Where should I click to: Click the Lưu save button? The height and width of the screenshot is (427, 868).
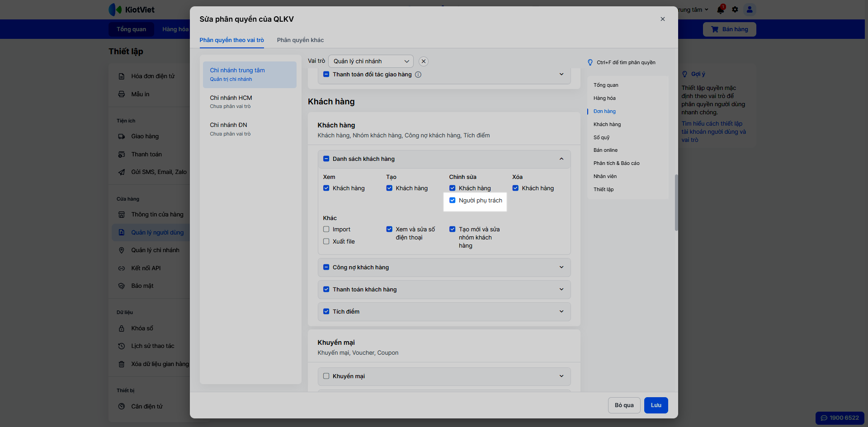(656, 405)
